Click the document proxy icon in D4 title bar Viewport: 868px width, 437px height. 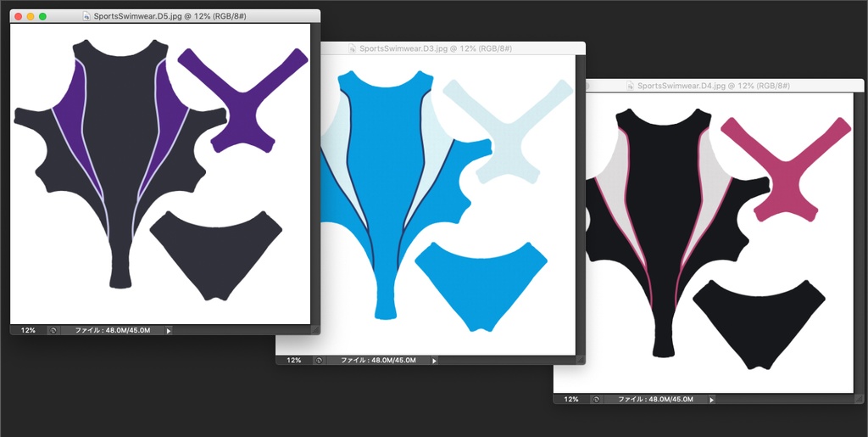(630, 86)
